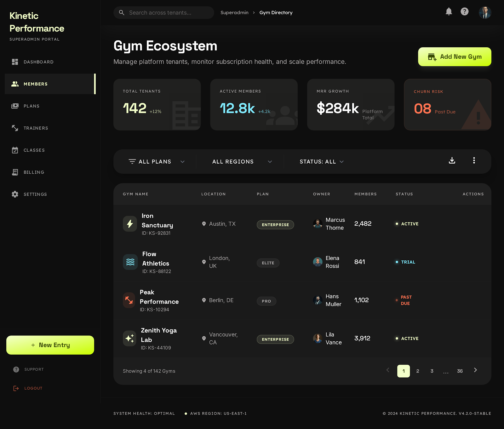Select the Trainers sidebar icon

coord(15,128)
